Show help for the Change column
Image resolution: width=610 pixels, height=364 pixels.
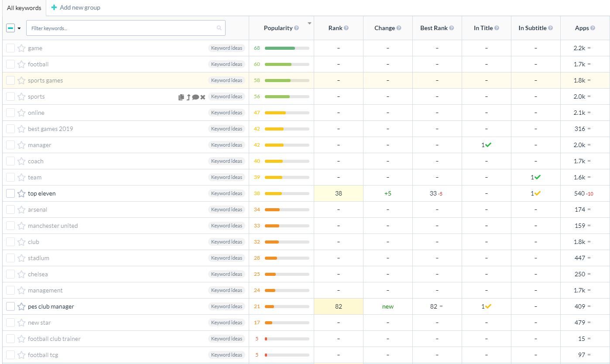coord(399,28)
